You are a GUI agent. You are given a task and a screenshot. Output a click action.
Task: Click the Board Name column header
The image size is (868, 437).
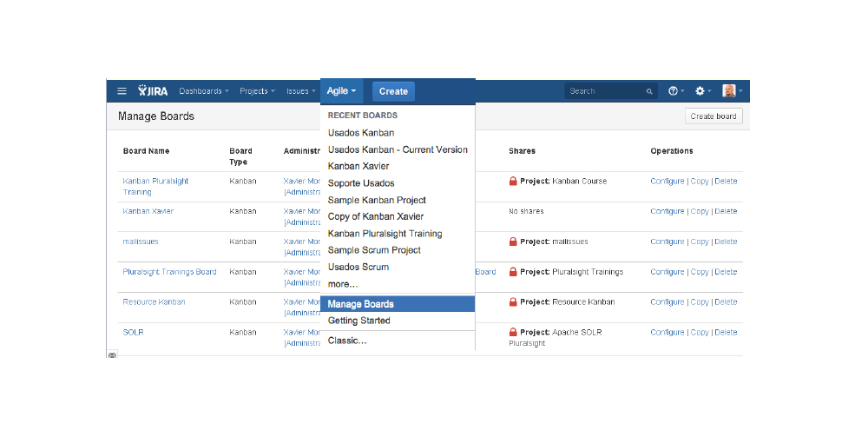pyautogui.click(x=146, y=150)
